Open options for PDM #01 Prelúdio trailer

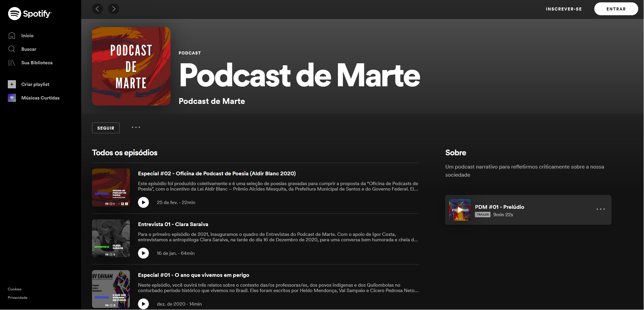click(x=601, y=209)
